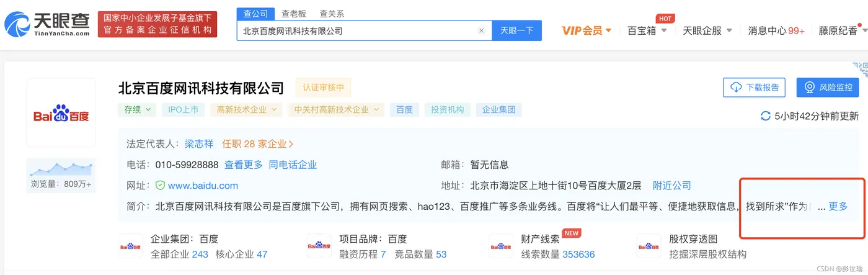Open 消息中心 notifications
The image size is (868, 275).
[776, 30]
